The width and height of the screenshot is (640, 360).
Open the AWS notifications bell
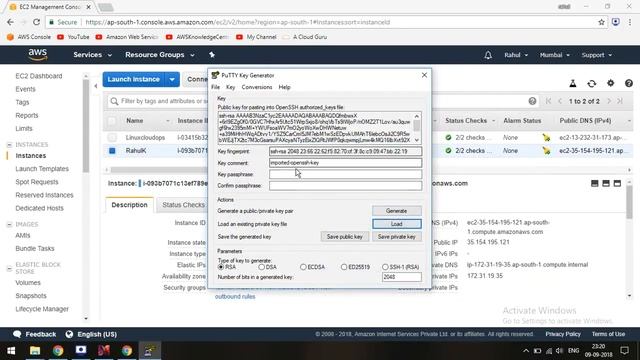(488, 55)
